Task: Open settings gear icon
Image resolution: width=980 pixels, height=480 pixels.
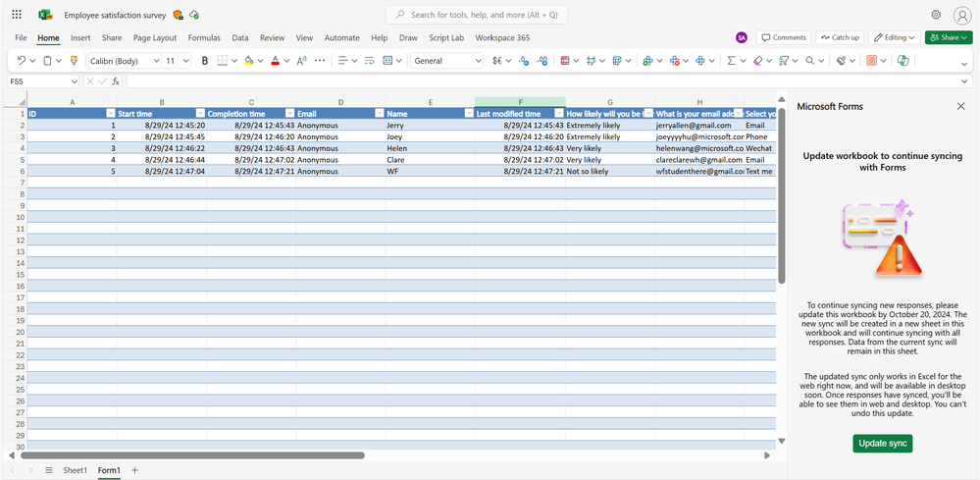Action: point(936,15)
